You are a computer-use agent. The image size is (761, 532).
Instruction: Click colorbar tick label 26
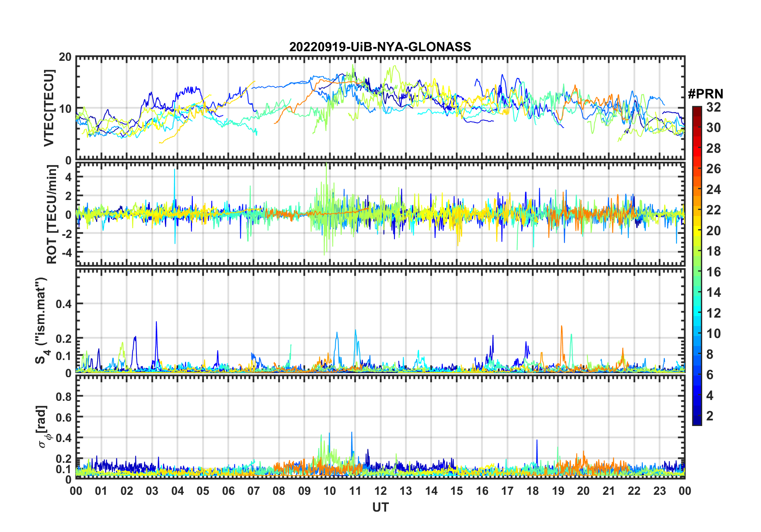713,169
